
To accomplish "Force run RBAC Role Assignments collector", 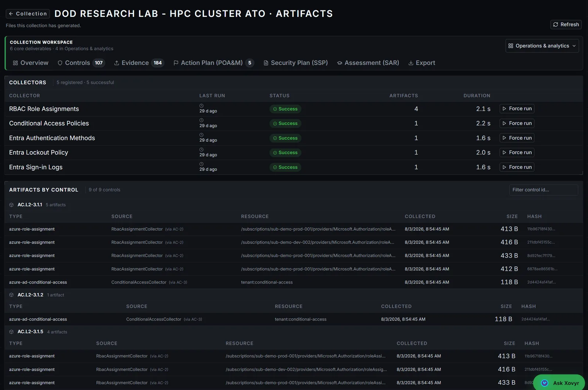I will [517, 109].
